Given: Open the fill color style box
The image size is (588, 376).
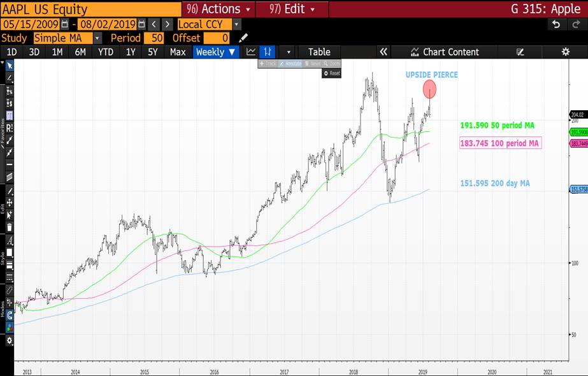Looking at the screenshot, I should pos(10,253).
